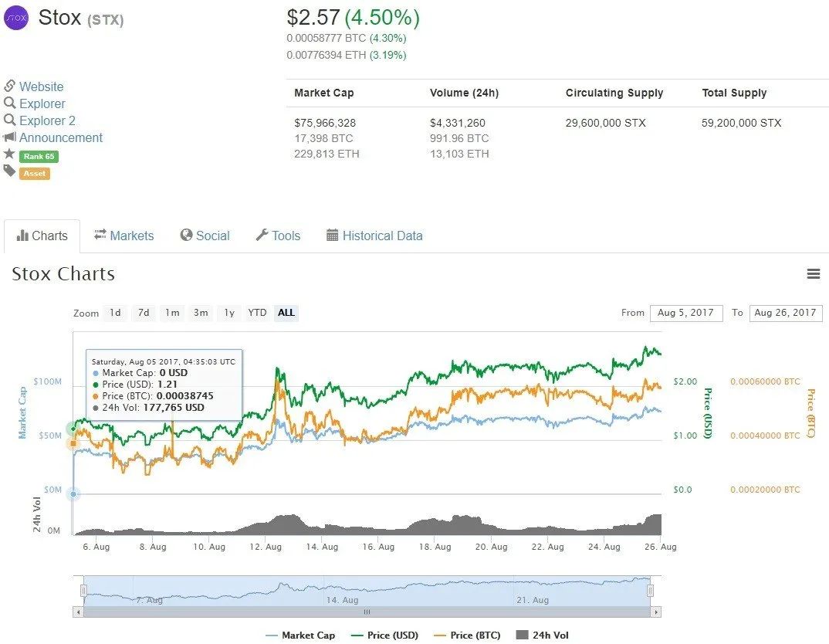
Task: Click the Market Cap column header
Action: click(x=324, y=93)
